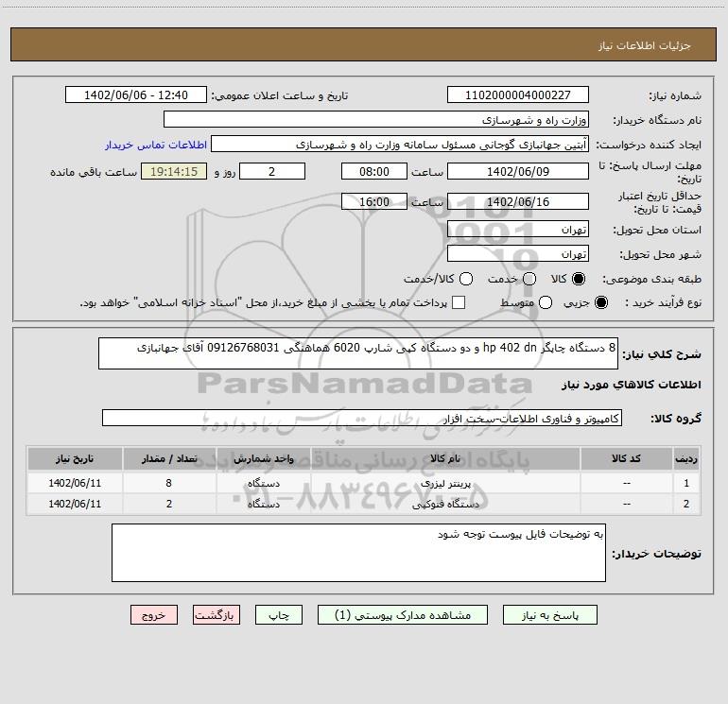Screen dimensions: 728x704
Task: Click the پاسخ به نیاز button
Action: pyautogui.click(x=549, y=615)
